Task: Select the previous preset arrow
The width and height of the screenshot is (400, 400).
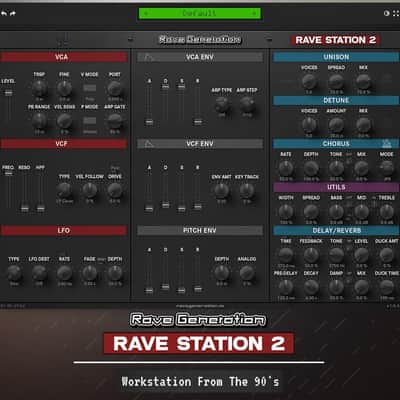Action: tap(146, 14)
